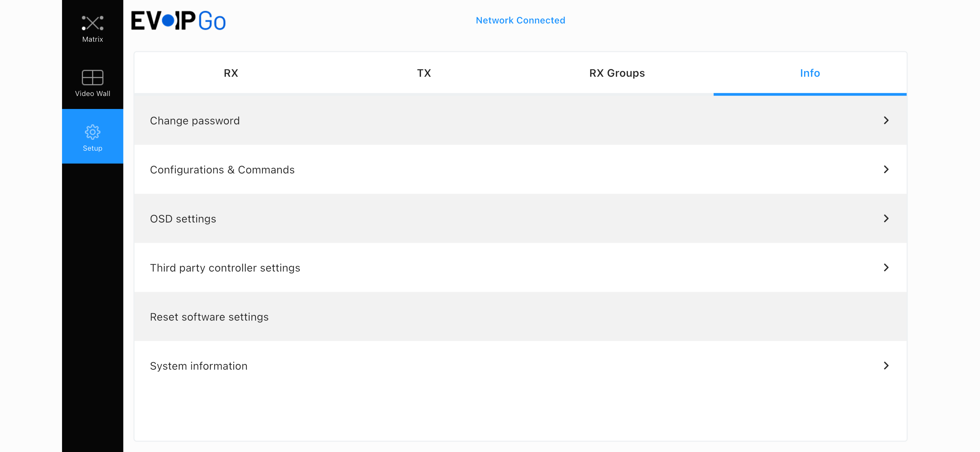Open Configurations & Commands row label
Image resolution: width=980 pixels, height=452 pixels.
click(x=222, y=170)
